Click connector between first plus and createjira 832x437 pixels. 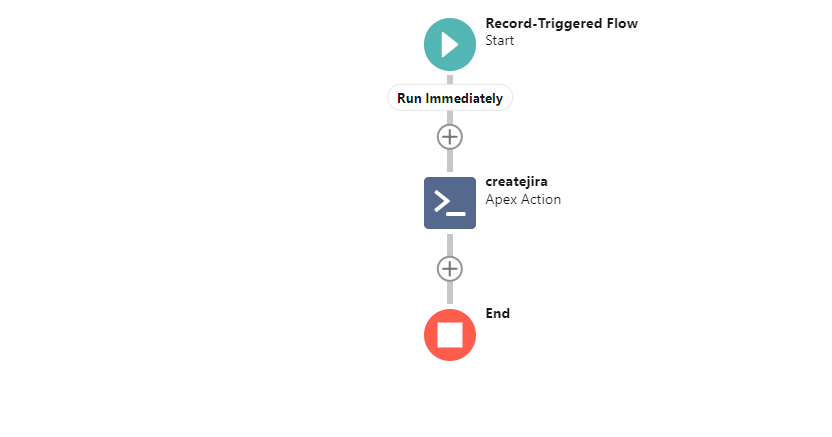click(x=449, y=161)
